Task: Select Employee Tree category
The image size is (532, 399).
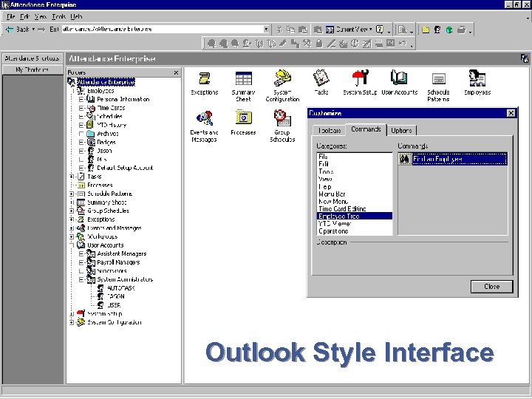Action: (x=355, y=216)
